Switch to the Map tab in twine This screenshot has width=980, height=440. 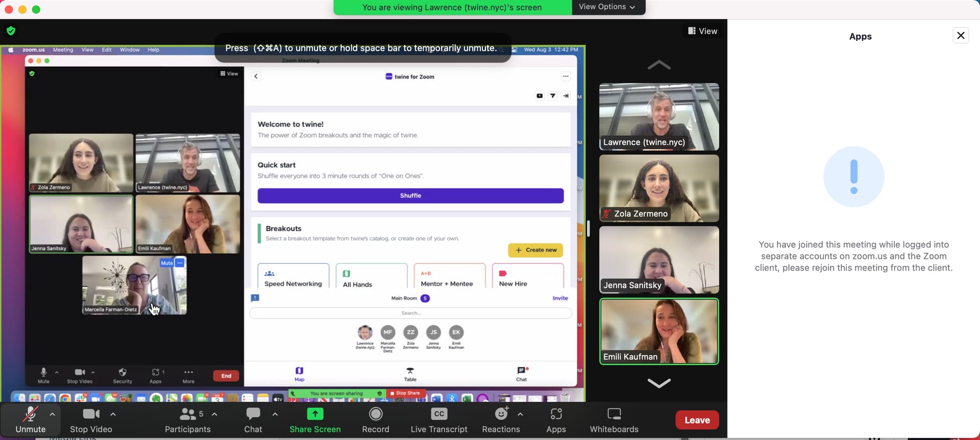pos(299,374)
